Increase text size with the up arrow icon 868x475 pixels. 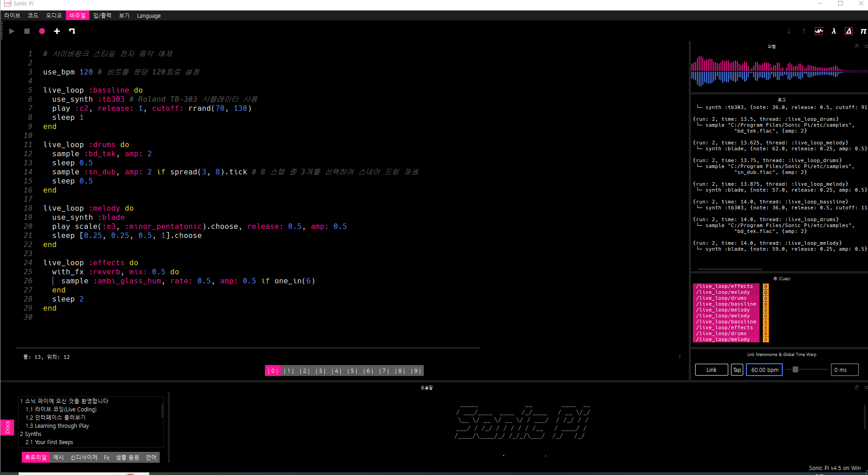tap(804, 31)
